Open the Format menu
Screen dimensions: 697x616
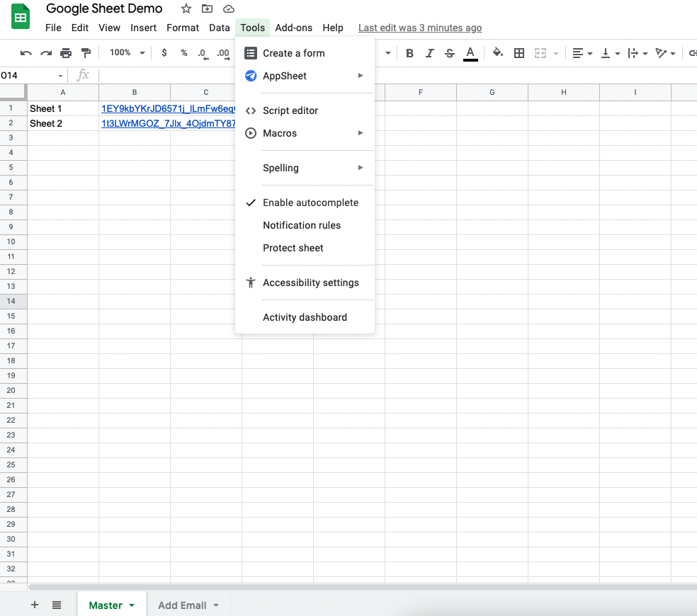click(x=183, y=28)
